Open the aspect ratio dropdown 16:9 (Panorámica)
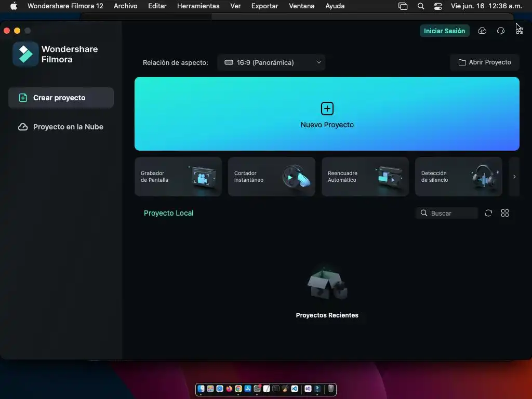This screenshot has width=532, height=399. coord(271,62)
